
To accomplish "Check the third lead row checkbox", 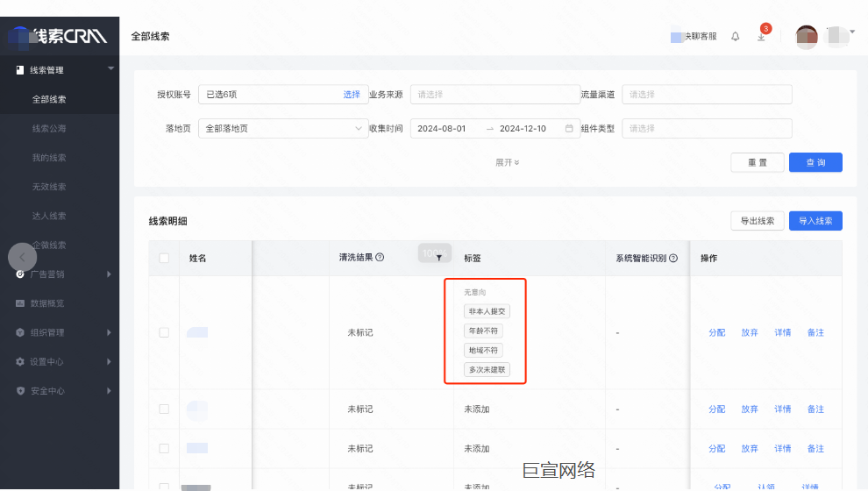I will pos(164,448).
